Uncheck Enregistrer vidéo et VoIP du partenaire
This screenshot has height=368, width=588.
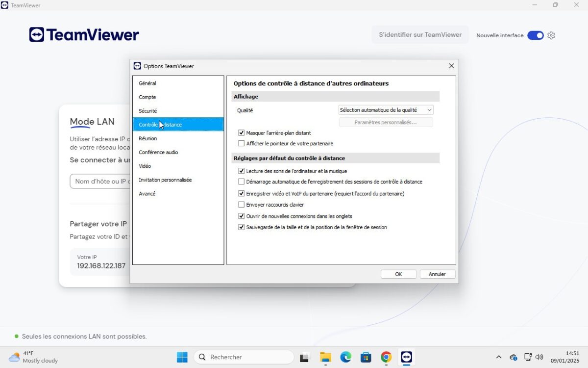point(241,193)
